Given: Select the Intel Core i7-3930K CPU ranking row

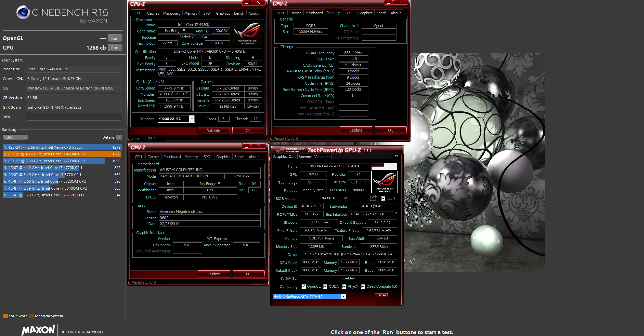Looking at the screenshot, I should pyautogui.click(x=62, y=161).
